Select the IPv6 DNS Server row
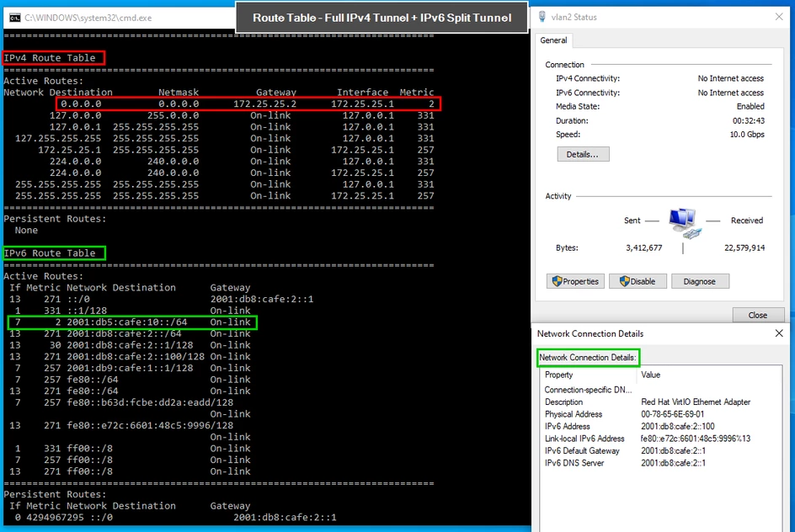 659,463
